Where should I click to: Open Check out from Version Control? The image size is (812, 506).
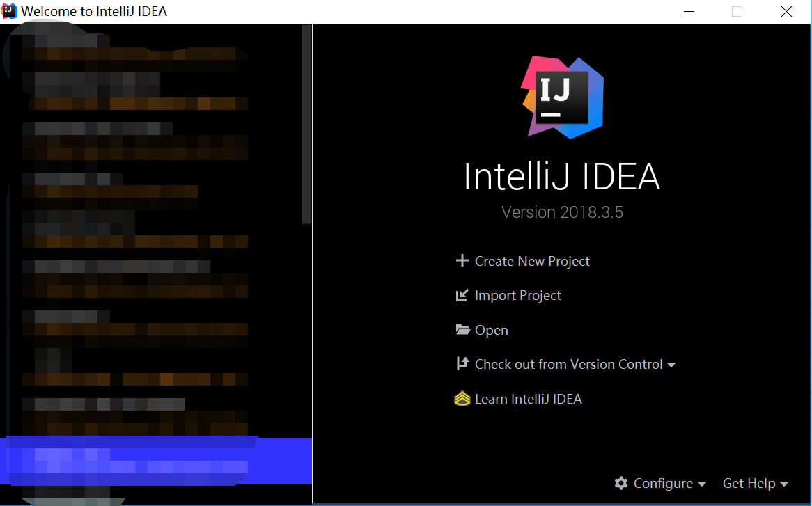568,364
